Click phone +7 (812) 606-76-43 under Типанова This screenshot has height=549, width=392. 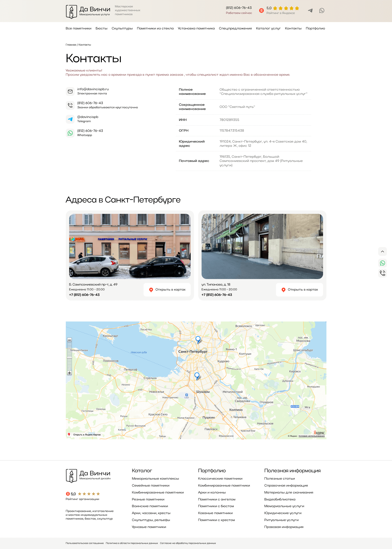(x=216, y=295)
